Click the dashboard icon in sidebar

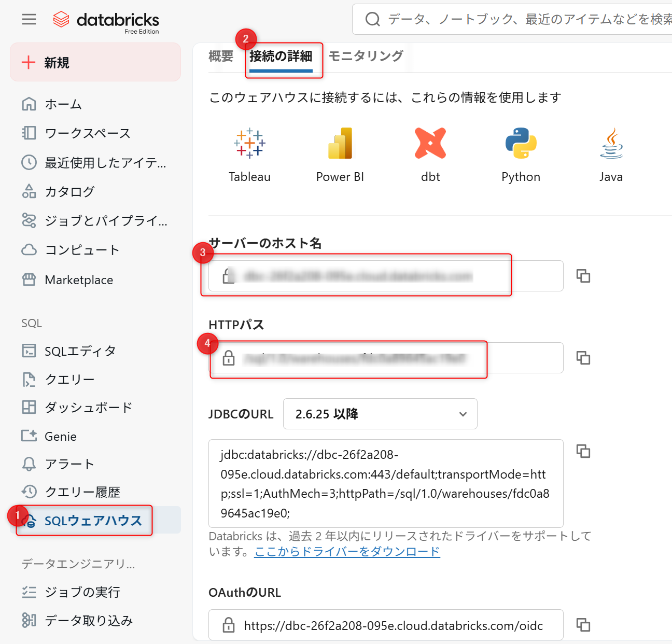(29, 407)
